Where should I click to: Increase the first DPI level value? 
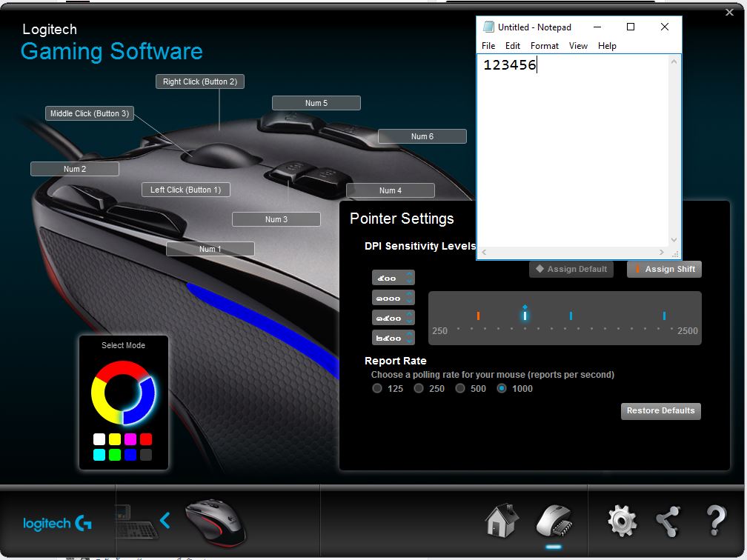click(410, 274)
